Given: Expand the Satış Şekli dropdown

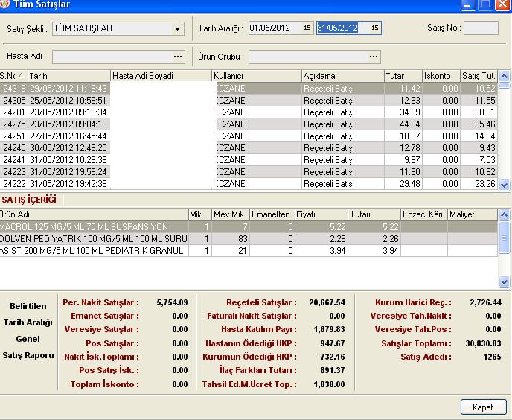Looking at the screenshot, I should point(178,29).
